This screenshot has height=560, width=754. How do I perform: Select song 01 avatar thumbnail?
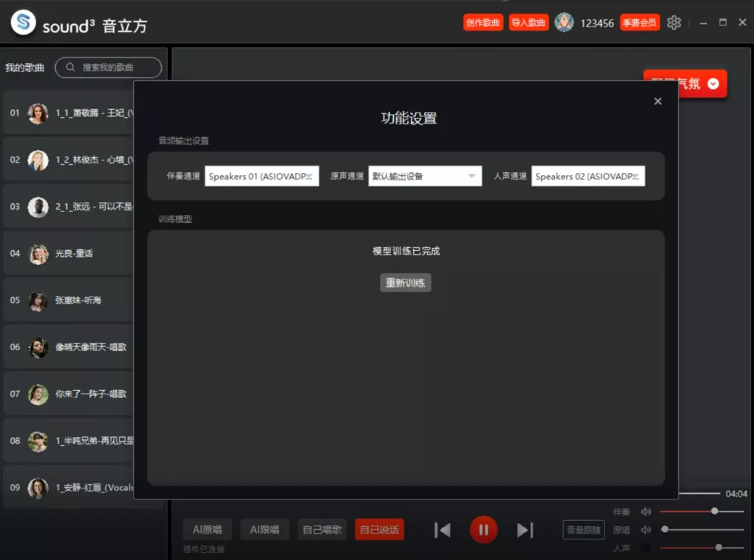38,113
